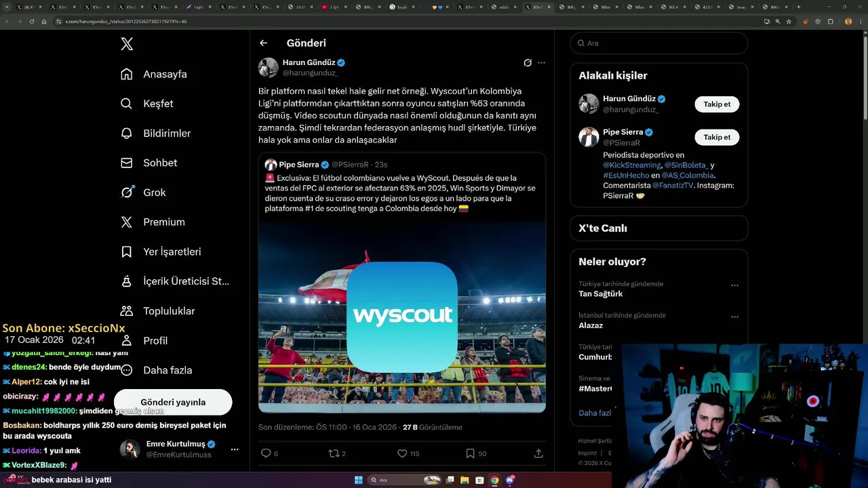The height and width of the screenshot is (488, 868).
Task: Open the browser extensions puzzle icon
Action: [x=830, y=21]
